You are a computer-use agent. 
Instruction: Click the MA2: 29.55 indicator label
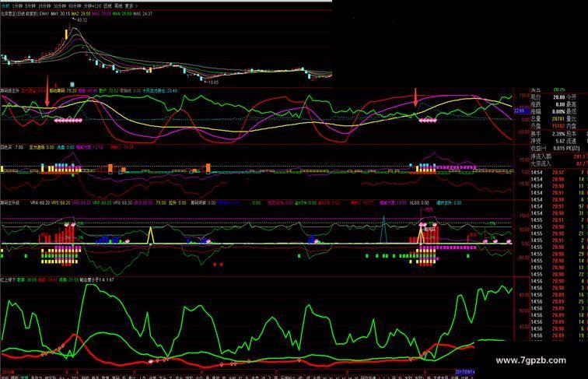(81, 13)
